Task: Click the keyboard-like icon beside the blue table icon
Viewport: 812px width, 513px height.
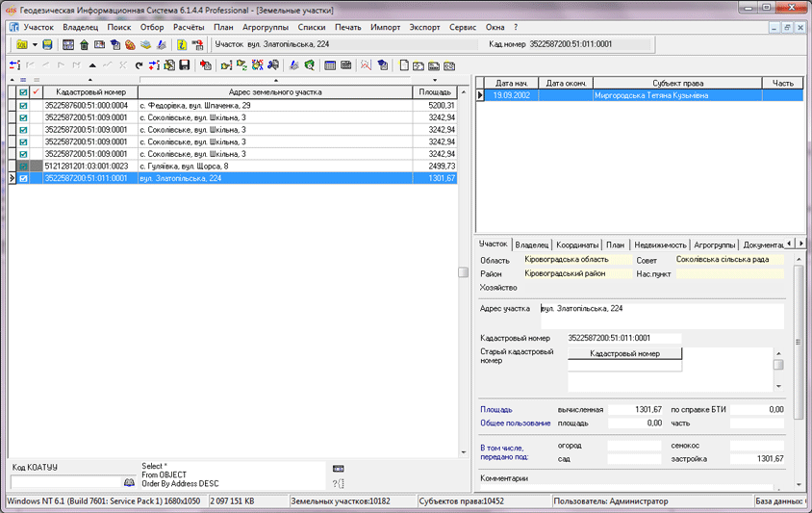Action: pos(346,65)
